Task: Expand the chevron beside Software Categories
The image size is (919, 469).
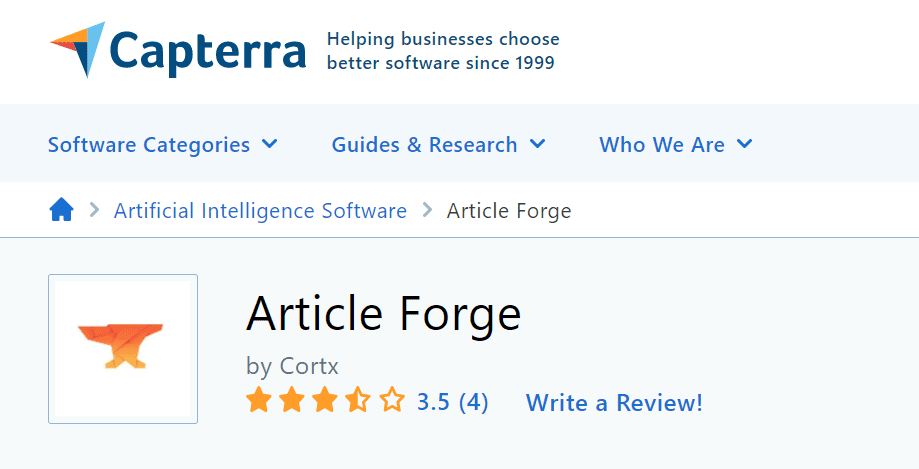Action: point(270,144)
